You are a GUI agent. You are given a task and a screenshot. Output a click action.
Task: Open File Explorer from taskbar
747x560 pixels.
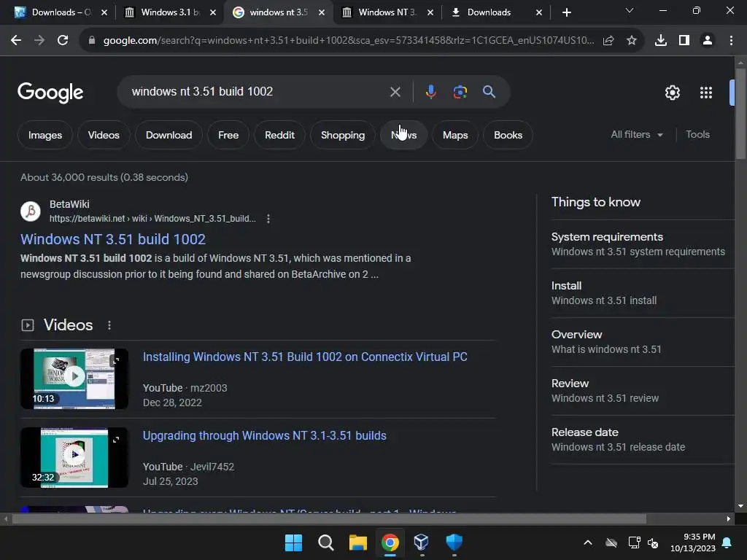[357, 542]
